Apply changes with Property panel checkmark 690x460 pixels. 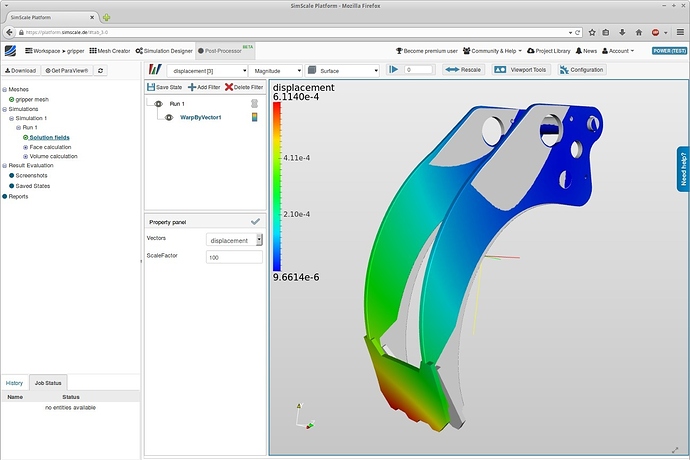255,221
